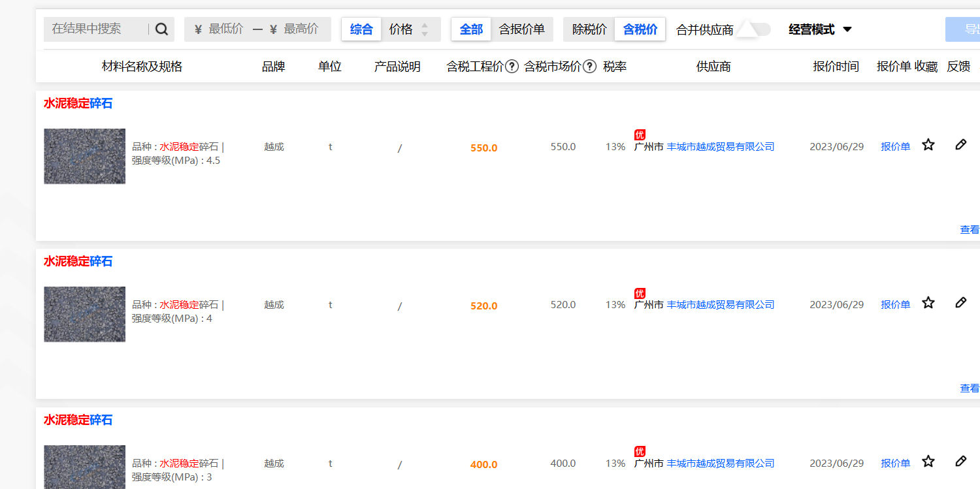Click the 报价时间 column header
The width and height of the screenshot is (980, 489).
point(836,67)
